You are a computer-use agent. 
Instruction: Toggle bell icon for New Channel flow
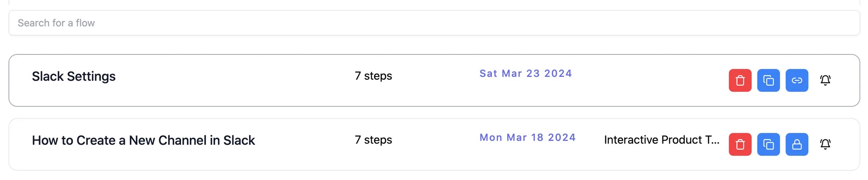[x=825, y=144]
